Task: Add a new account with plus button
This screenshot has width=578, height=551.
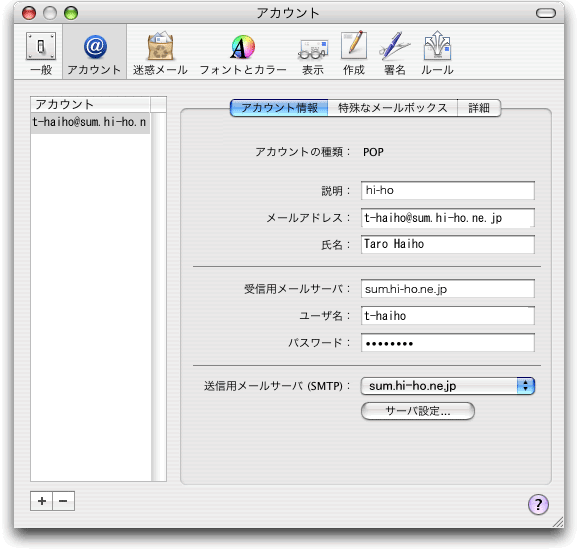Action: [x=41, y=501]
